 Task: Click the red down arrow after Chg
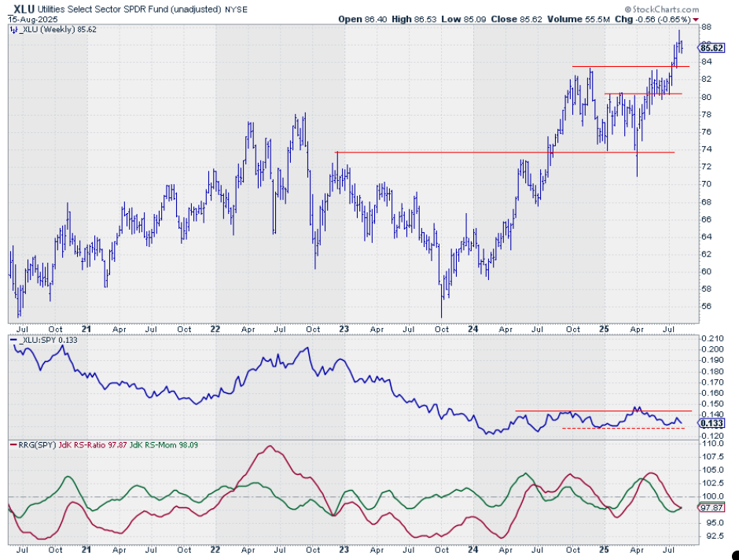(x=697, y=18)
